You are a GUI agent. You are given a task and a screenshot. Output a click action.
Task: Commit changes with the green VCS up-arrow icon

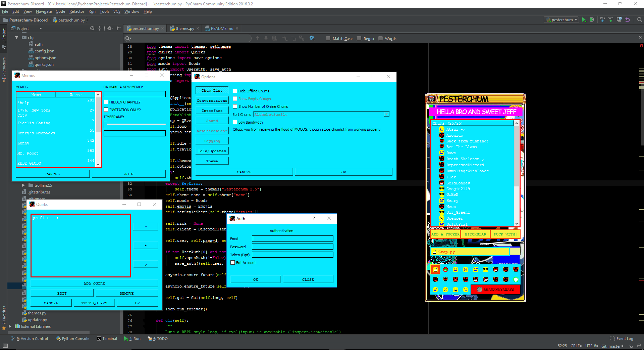611,20
